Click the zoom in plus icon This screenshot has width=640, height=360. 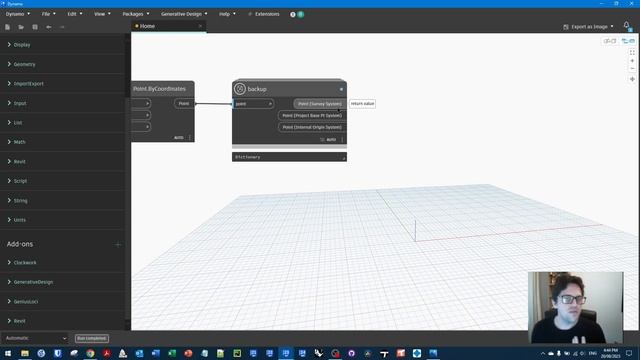tap(632, 61)
